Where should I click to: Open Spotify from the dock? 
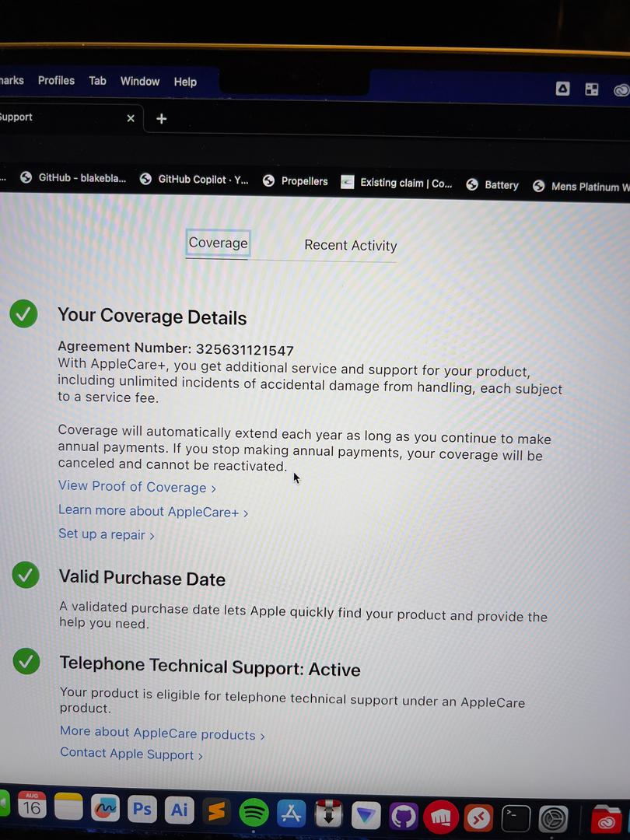click(x=254, y=813)
